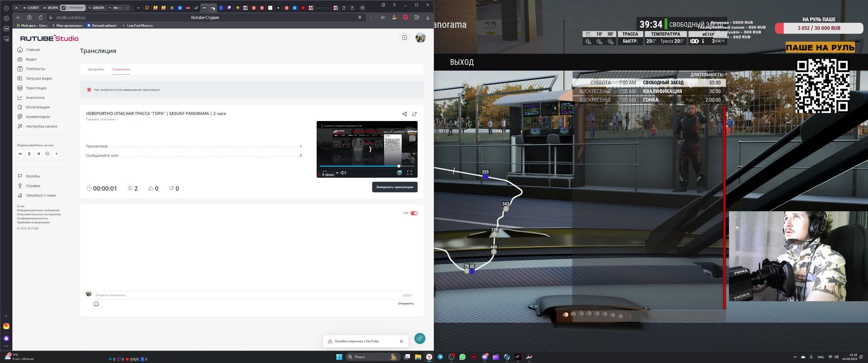Enter fullscreen in the preview player
The height and width of the screenshot is (363, 868).
pyautogui.click(x=410, y=172)
